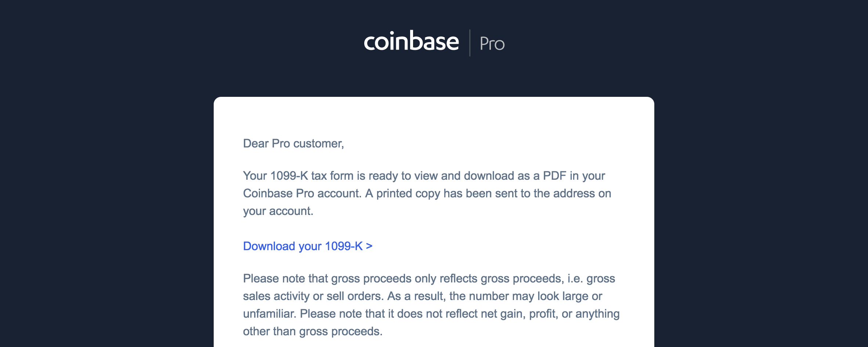Click the vertical divider between coinbase and Pro
This screenshot has width=868, height=347.
click(x=470, y=43)
